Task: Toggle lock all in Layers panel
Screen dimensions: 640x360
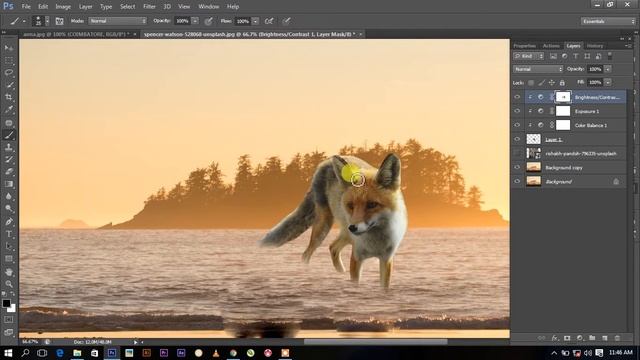Action: (x=562, y=82)
